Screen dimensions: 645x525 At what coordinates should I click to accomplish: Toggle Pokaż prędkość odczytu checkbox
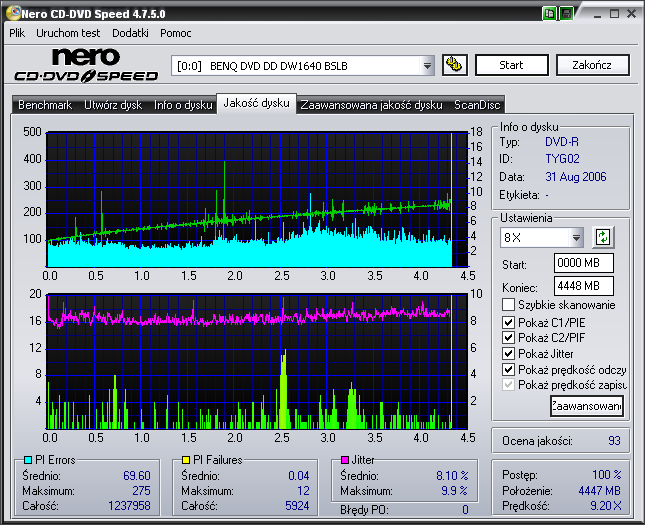(508, 369)
